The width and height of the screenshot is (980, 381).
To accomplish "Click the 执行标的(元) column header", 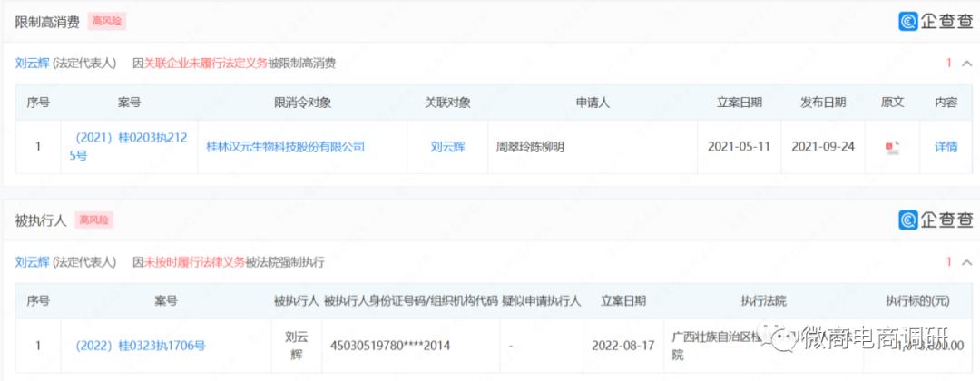I will (916, 301).
